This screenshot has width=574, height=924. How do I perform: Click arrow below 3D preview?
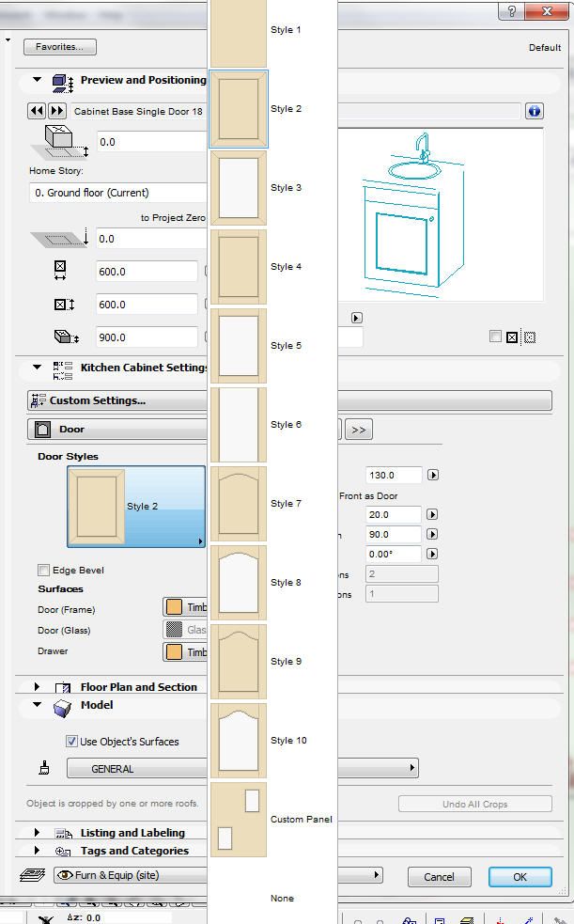pyautogui.click(x=357, y=318)
